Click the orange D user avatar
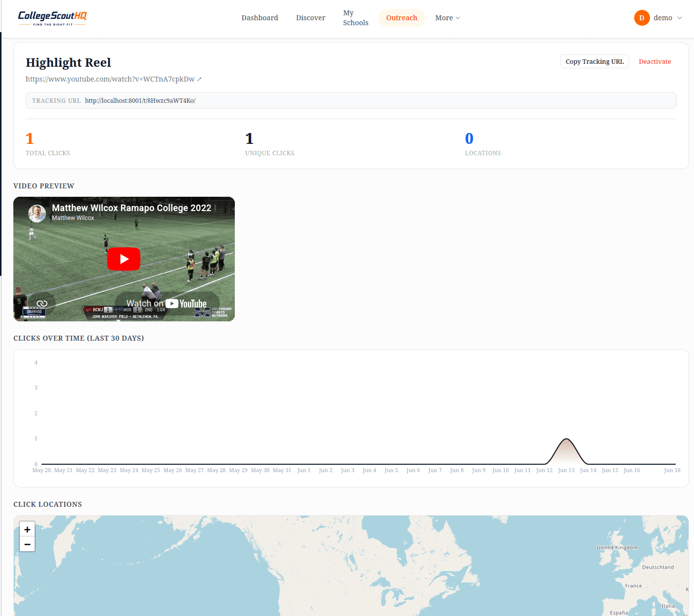The width and height of the screenshot is (694, 616). [642, 18]
